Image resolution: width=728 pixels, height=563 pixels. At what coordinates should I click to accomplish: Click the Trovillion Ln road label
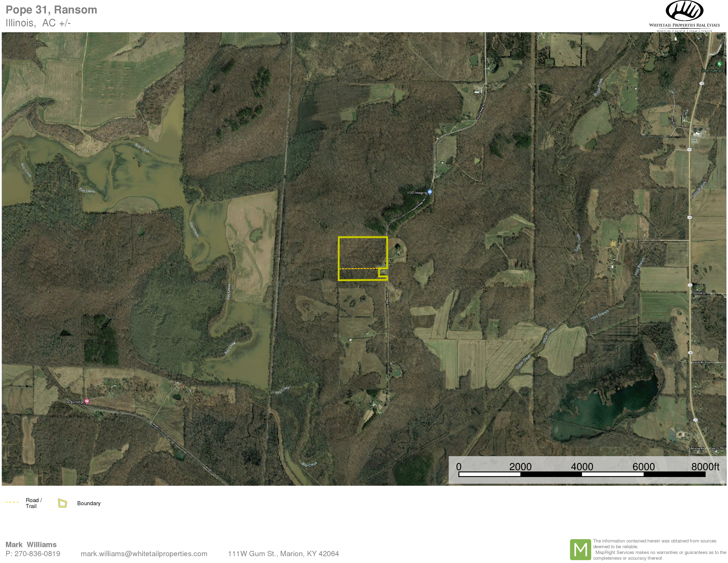point(699,293)
